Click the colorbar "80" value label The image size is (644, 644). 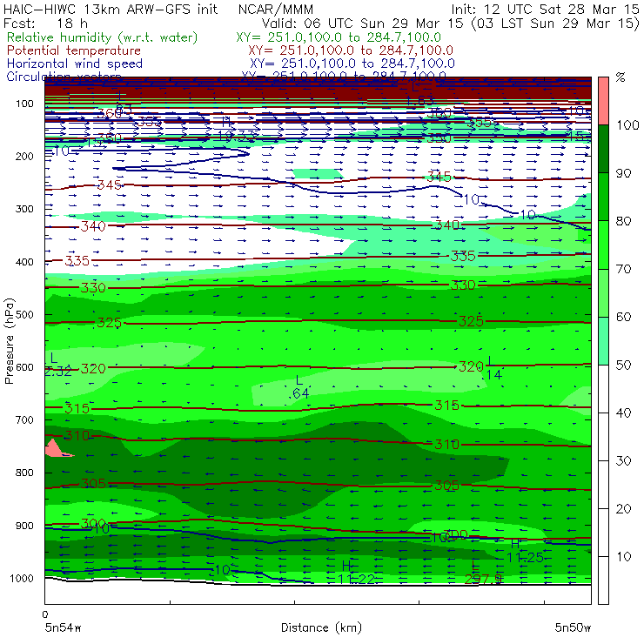point(623,221)
